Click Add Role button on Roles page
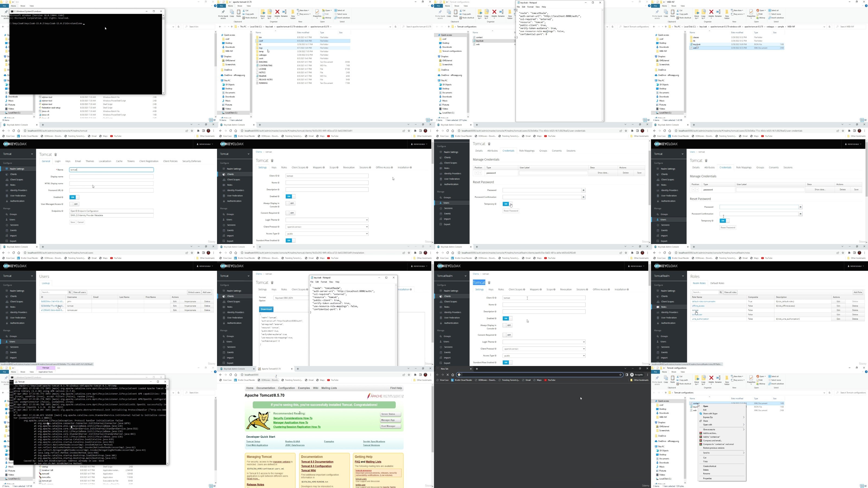The height and width of the screenshot is (488, 868). coord(857,292)
